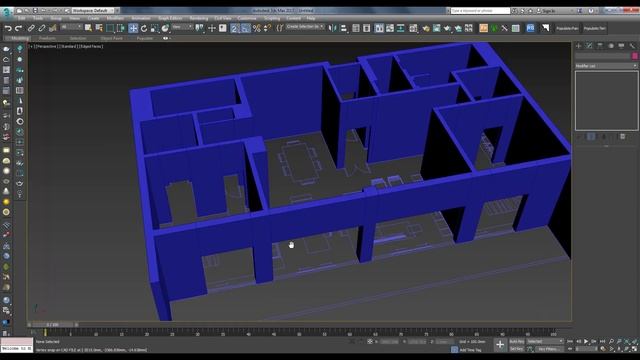Open the 3ds Max application menu button
This screenshot has width=640, height=360.
click(x=7, y=12)
